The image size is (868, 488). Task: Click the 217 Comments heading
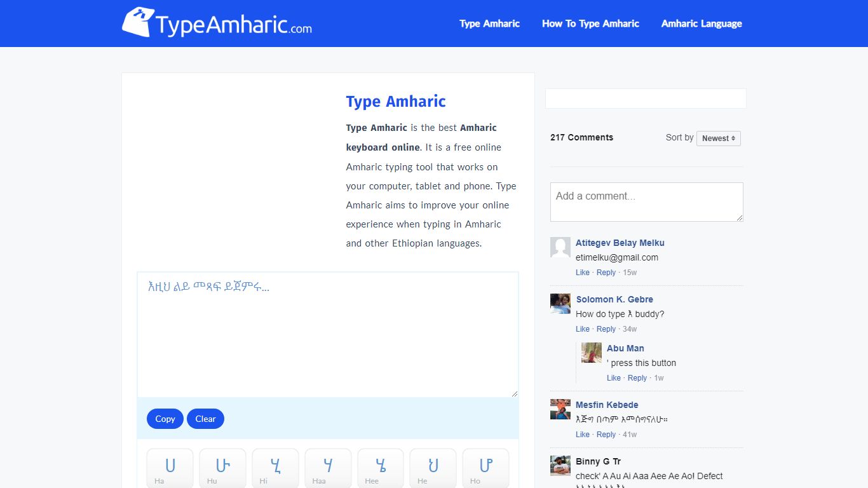pos(581,137)
